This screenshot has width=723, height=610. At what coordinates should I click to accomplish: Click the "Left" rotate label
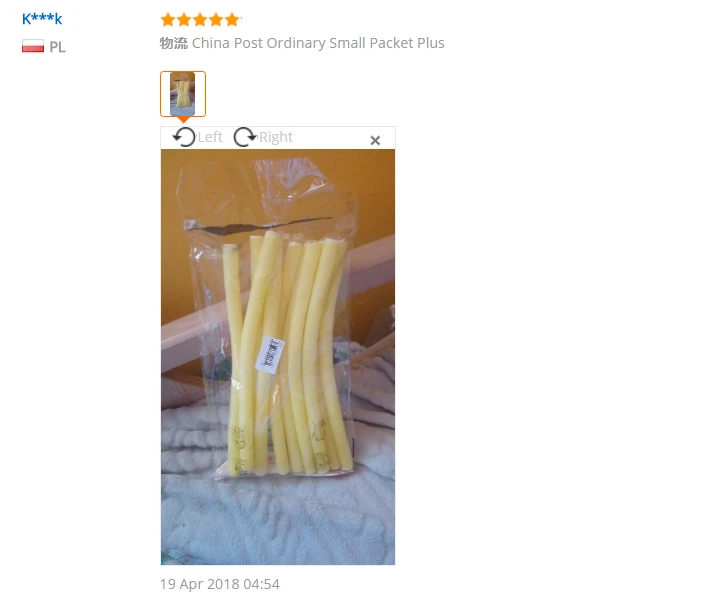210,137
